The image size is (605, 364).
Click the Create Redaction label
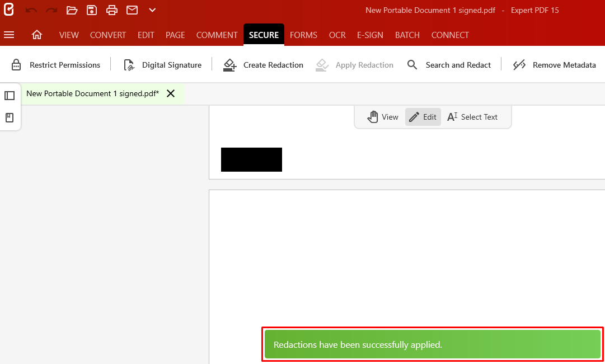coord(273,65)
